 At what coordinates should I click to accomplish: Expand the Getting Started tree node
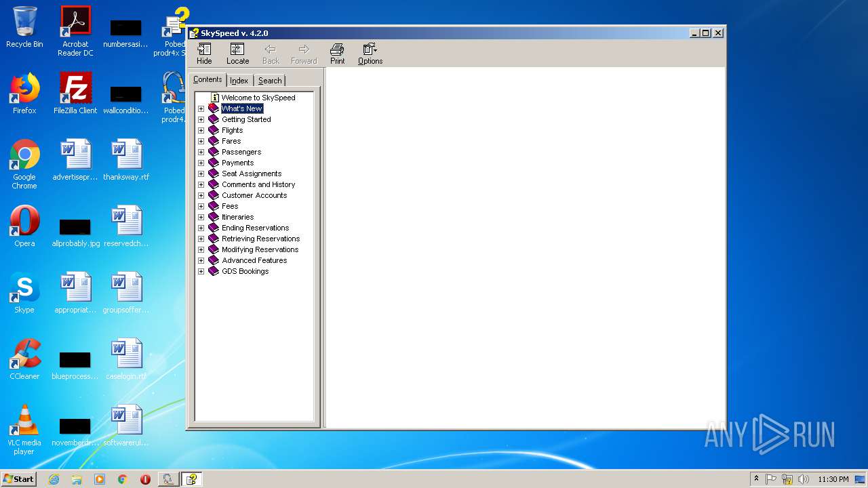[201, 119]
